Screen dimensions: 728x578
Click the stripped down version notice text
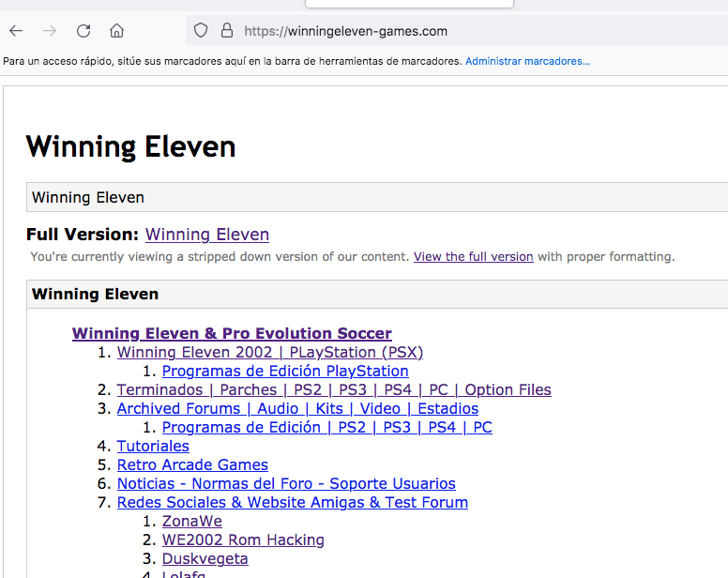click(353, 257)
